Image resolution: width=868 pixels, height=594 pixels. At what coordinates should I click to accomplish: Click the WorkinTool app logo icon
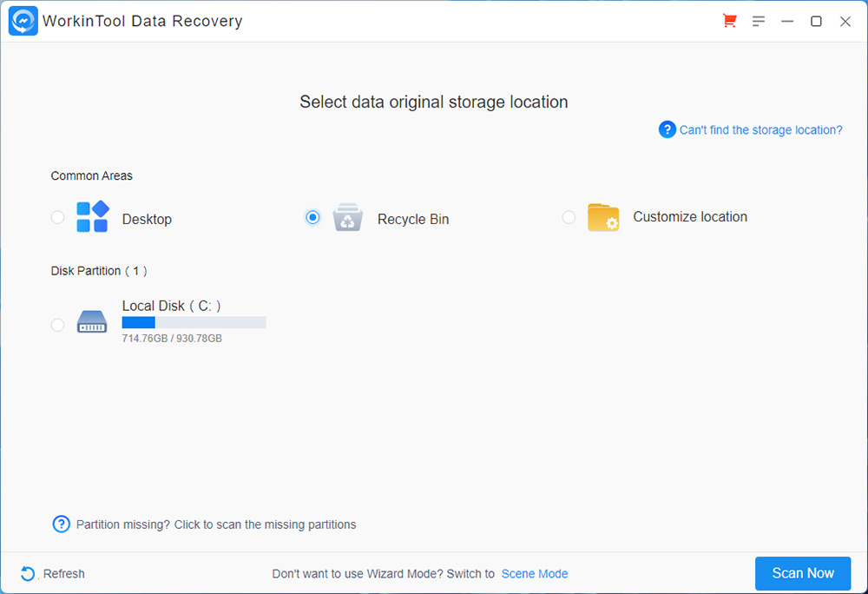pyautogui.click(x=23, y=21)
